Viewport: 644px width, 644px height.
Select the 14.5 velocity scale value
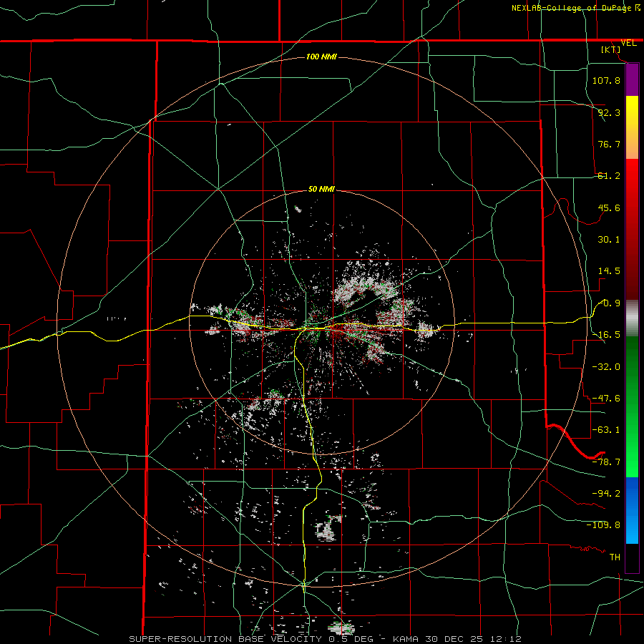click(x=609, y=271)
